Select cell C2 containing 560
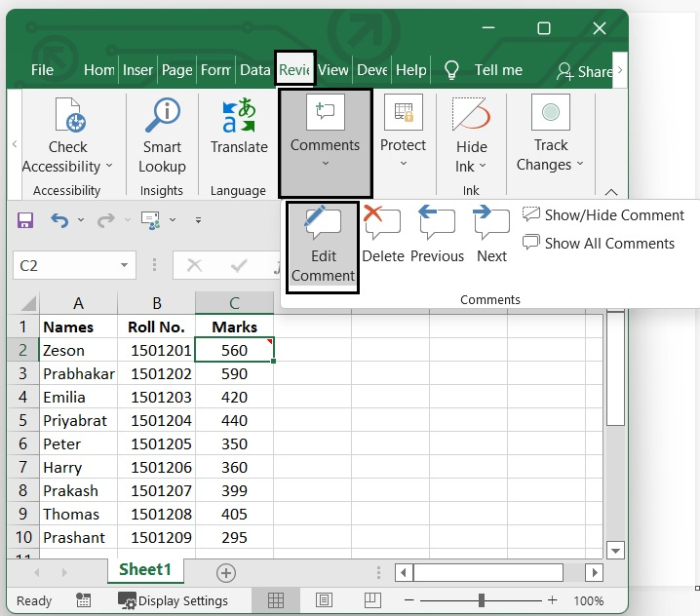This screenshot has height=616, width=700. coord(234,351)
